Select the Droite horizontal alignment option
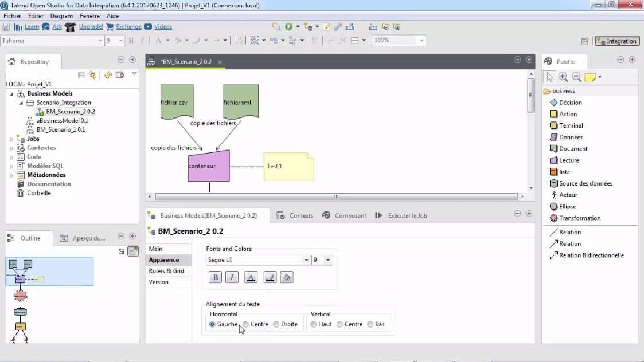Screen dimensions: 644x362 (x=276, y=324)
